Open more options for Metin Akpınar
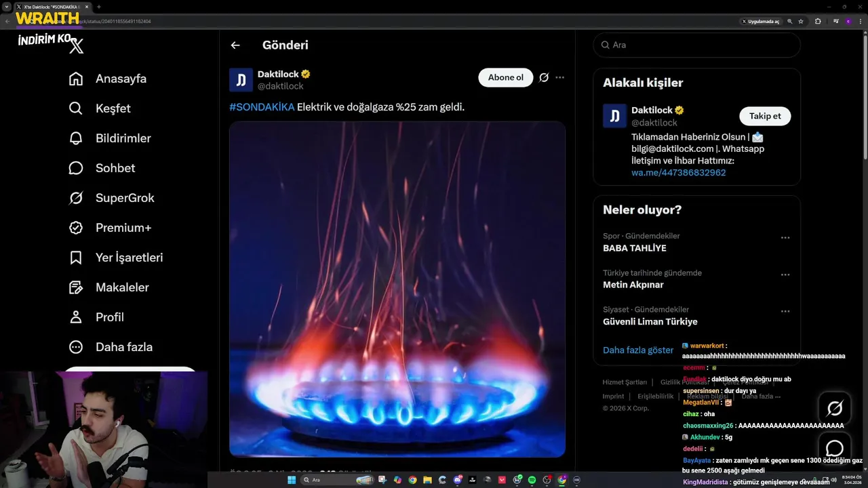868x488 pixels. (785, 274)
